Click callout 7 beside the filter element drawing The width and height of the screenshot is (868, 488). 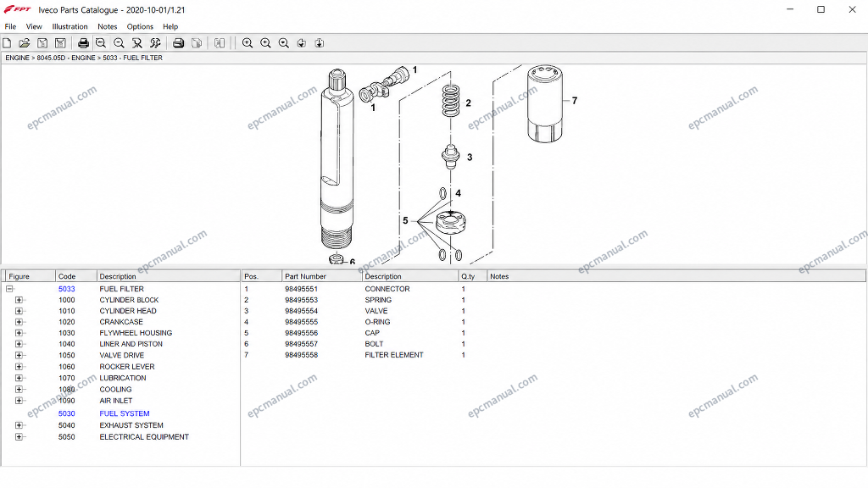click(575, 101)
